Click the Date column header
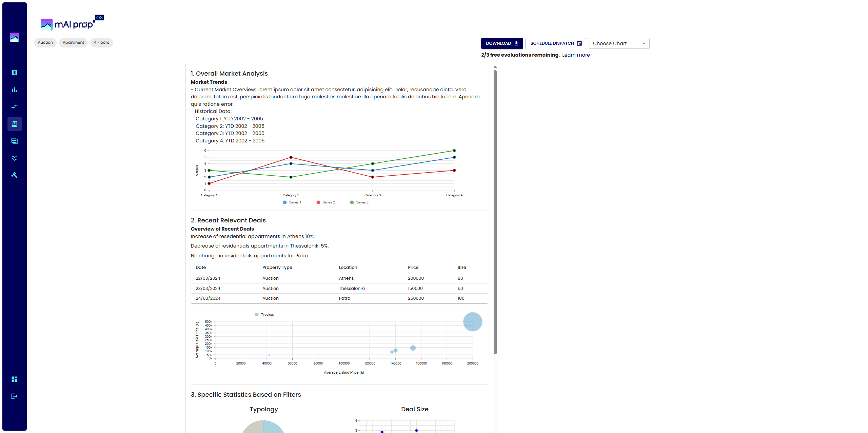The height and width of the screenshot is (433, 868). coord(201,268)
